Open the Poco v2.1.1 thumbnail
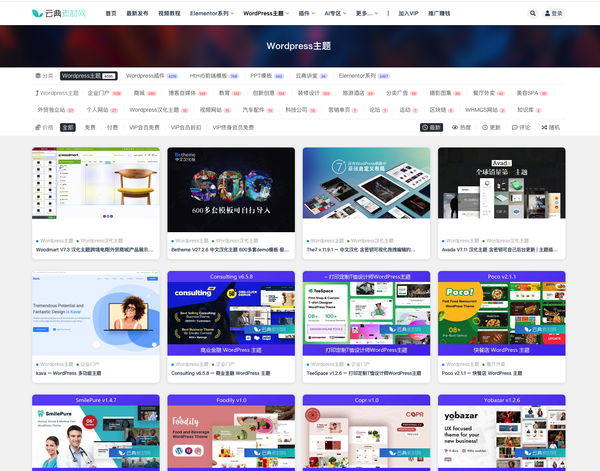 coord(502,313)
